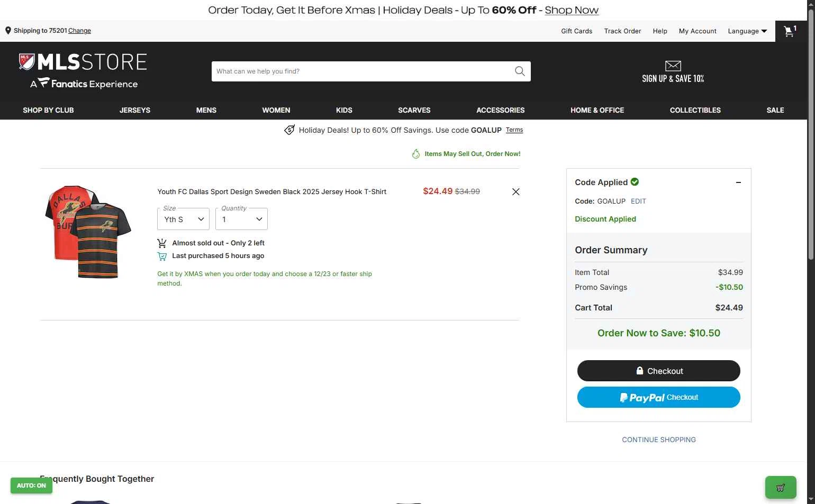Open the Quantity dropdown

pos(241,219)
